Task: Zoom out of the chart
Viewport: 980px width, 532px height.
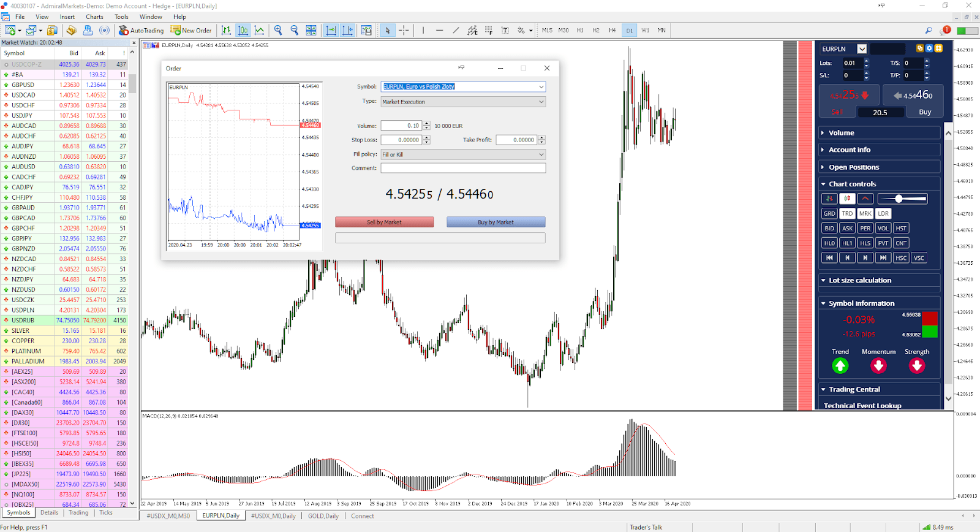Action: tap(294, 30)
